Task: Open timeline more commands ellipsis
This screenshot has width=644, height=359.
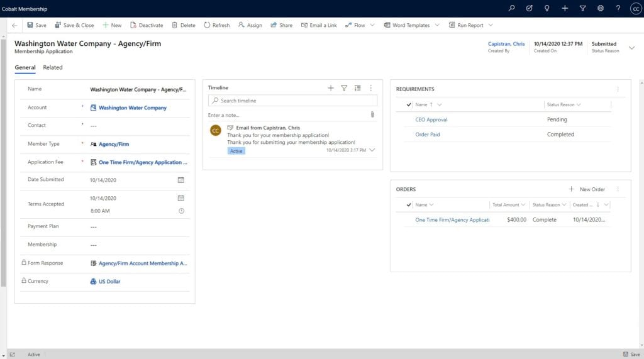Action: pos(371,88)
